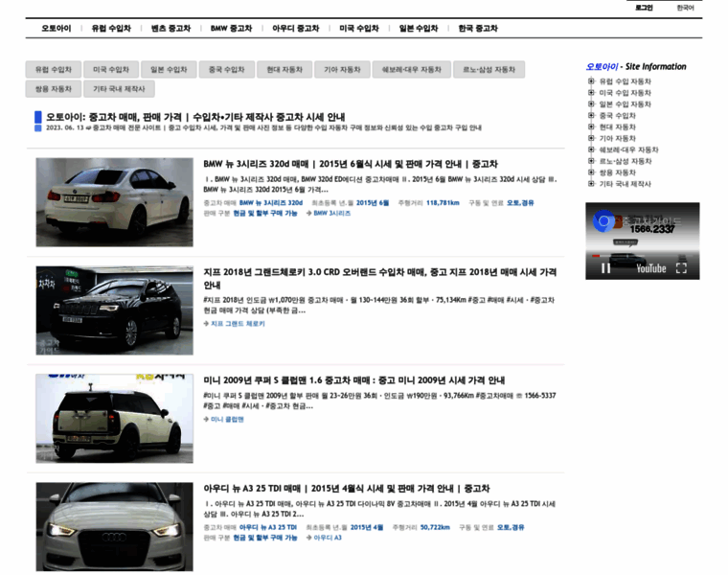Click the 로그인 link
The image size is (728, 575).
point(644,8)
